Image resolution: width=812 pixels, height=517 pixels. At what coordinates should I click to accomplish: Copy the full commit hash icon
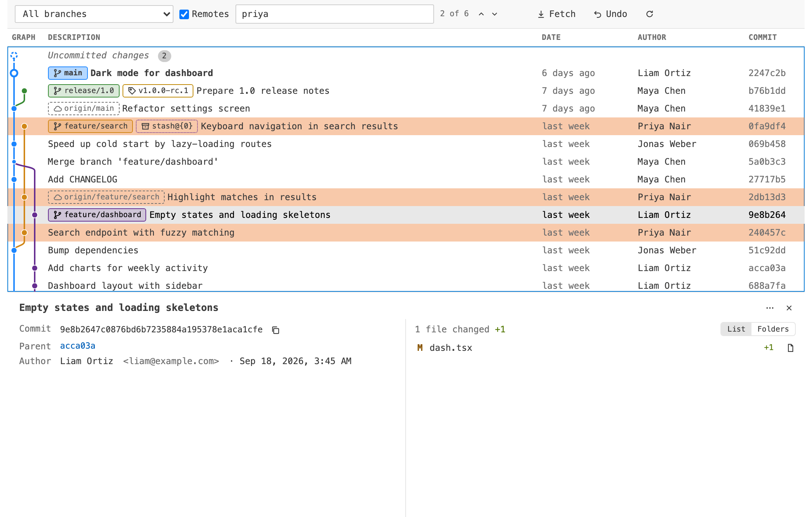coord(275,330)
